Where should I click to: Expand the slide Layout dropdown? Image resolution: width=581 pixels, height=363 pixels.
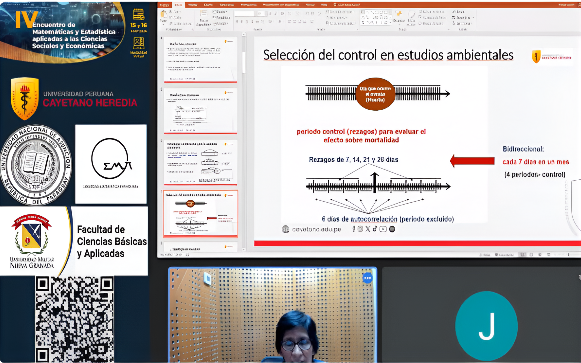point(220,12)
